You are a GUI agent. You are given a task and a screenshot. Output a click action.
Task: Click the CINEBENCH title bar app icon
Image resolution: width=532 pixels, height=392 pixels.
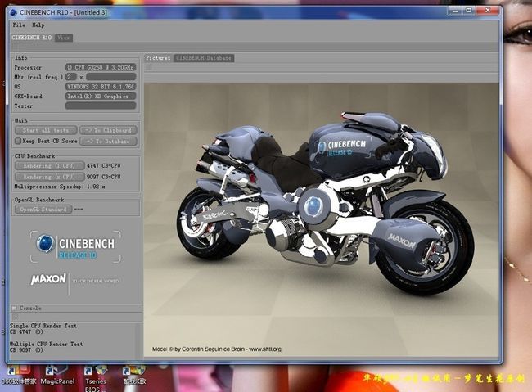tap(14, 12)
